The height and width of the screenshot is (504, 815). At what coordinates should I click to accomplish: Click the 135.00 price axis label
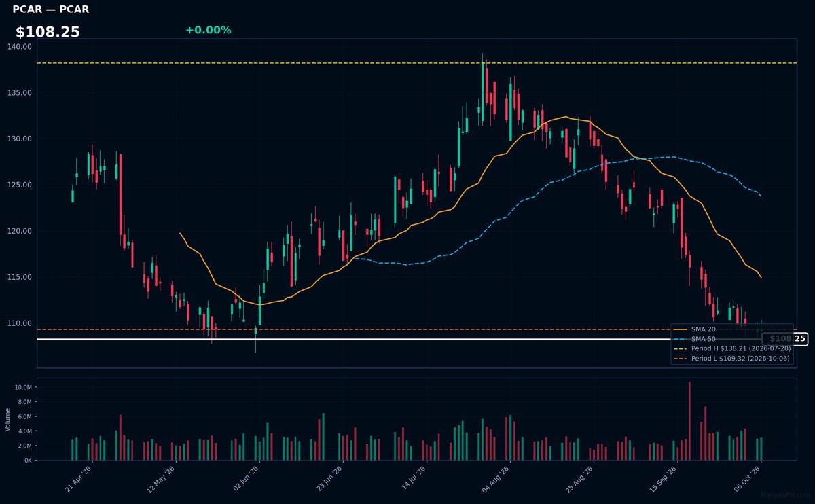click(x=20, y=93)
